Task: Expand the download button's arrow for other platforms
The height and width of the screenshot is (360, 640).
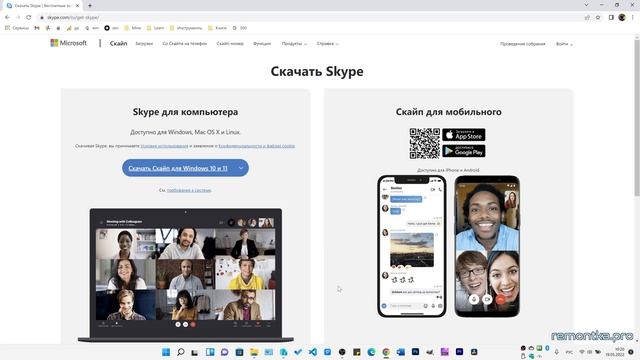Action: pos(241,168)
